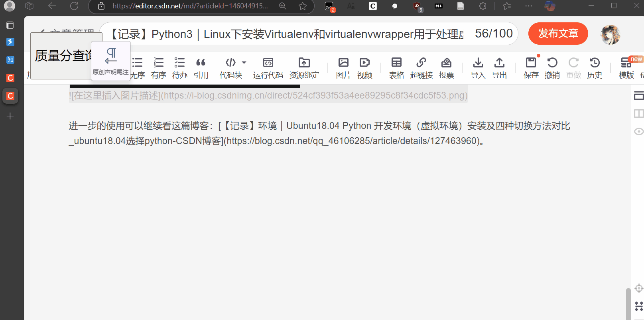The width and height of the screenshot is (644, 320).
Task: Edit the article title field
Action: point(287,34)
